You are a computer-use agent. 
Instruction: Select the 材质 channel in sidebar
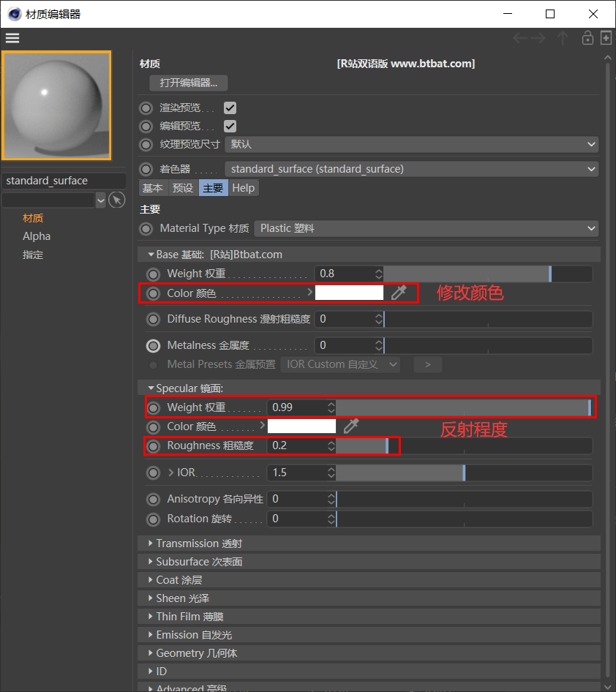[33, 218]
